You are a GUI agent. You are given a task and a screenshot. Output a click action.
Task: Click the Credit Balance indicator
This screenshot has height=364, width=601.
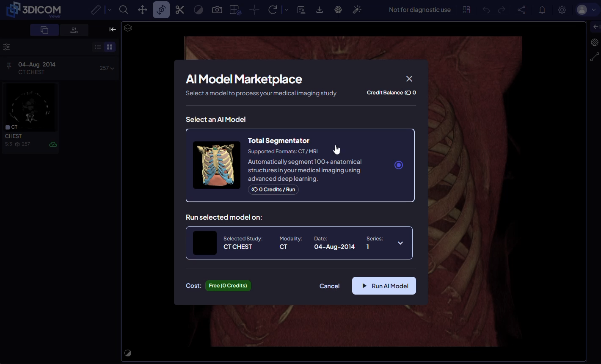click(x=391, y=93)
